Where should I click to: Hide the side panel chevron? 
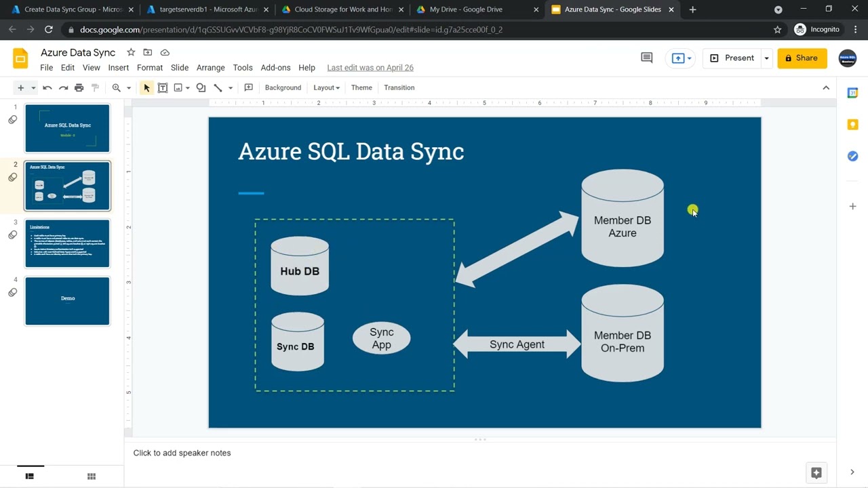click(852, 472)
